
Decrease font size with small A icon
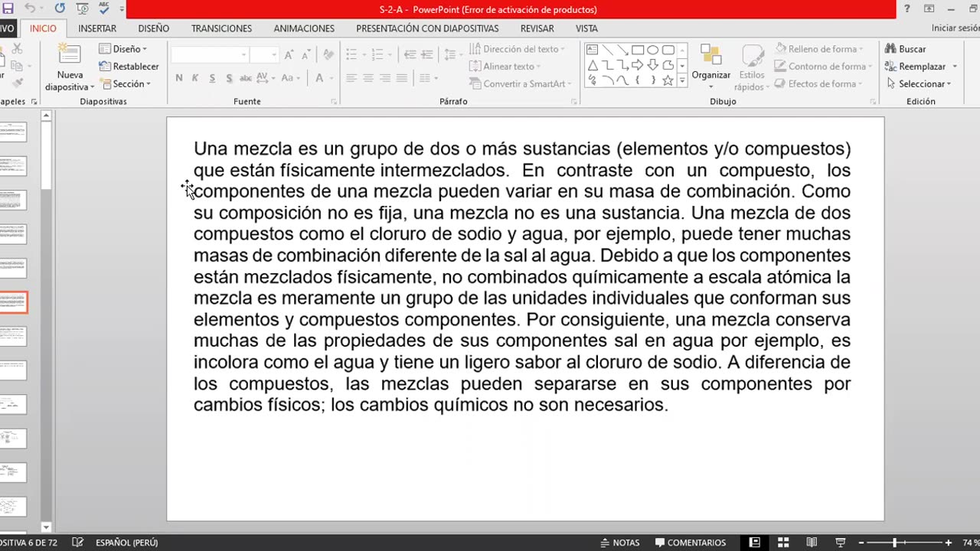click(305, 55)
